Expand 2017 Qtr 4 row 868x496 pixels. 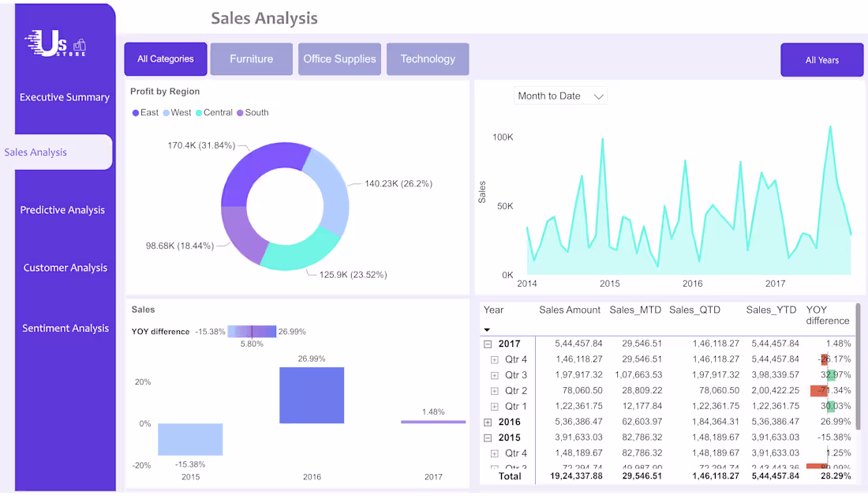point(494,359)
